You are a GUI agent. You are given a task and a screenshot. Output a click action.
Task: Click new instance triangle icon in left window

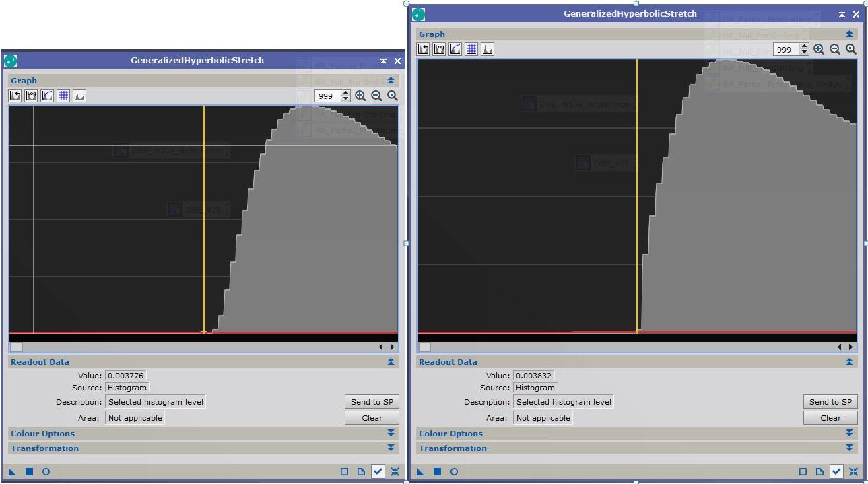pyautogui.click(x=13, y=472)
